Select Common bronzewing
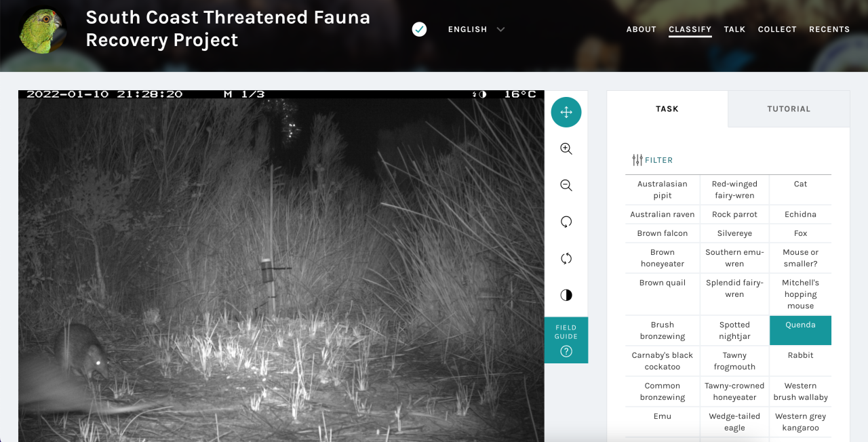868x442 pixels. click(x=662, y=391)
